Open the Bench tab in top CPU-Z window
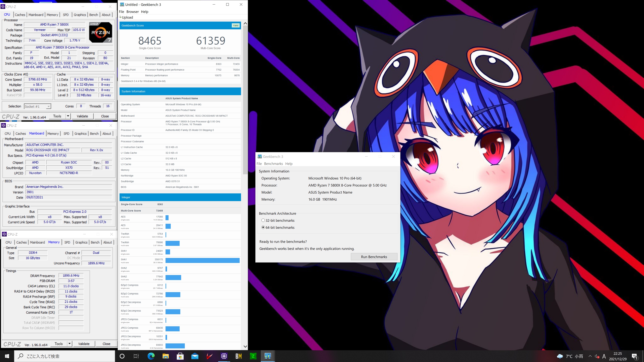Viewport: 644px width, 362px height. (x=94, y=15)
